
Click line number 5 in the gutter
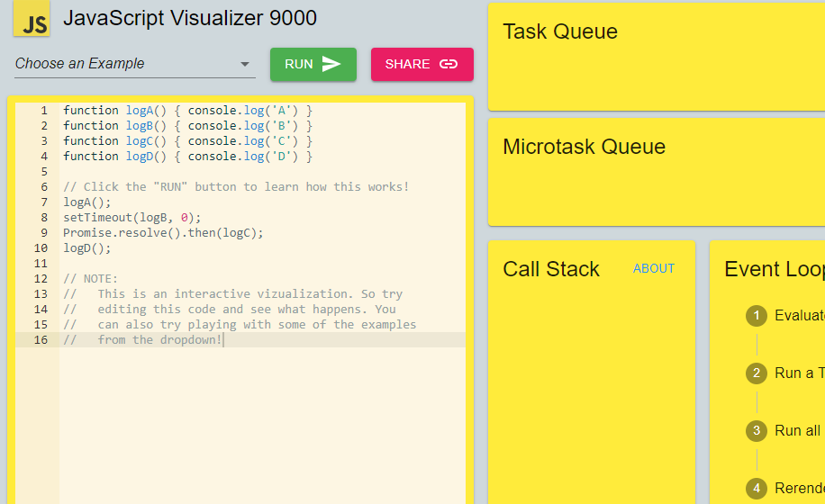[44, 172]
